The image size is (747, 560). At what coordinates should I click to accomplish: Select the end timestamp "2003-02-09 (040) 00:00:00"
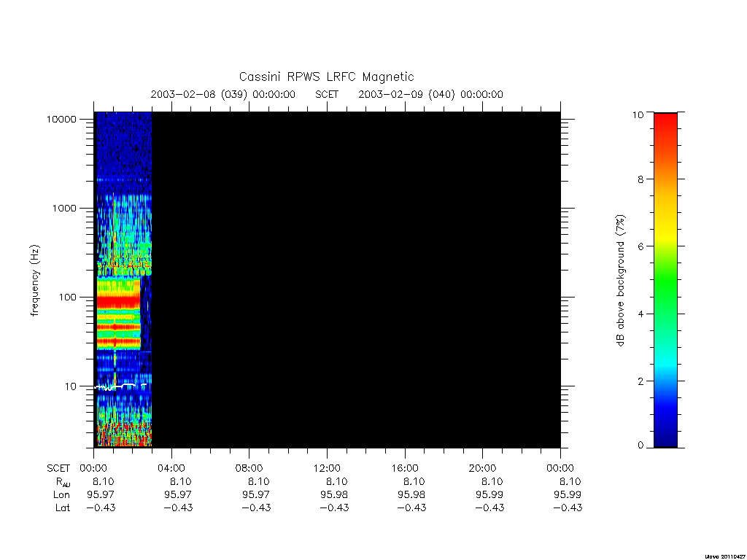point(430,94)
